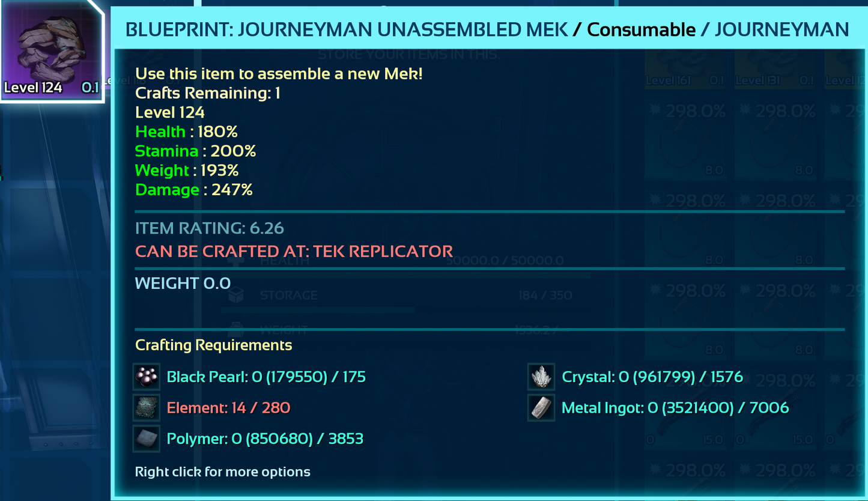
Task: Click the Crystal requirement text
Action: click(652, 377)
